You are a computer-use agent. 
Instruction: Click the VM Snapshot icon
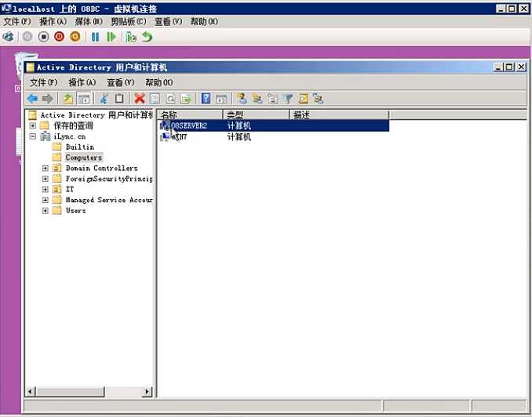(x=131, y=37)
